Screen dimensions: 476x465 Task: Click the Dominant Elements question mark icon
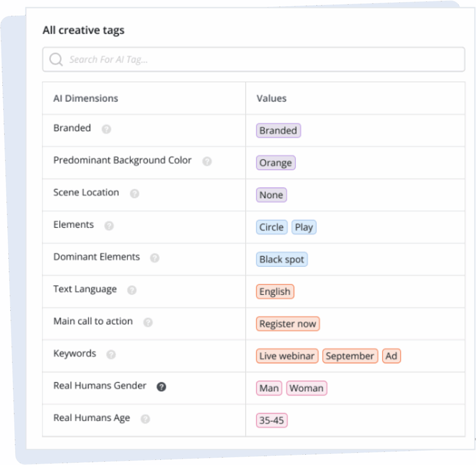pyautogui.click(x=155, y=259)
